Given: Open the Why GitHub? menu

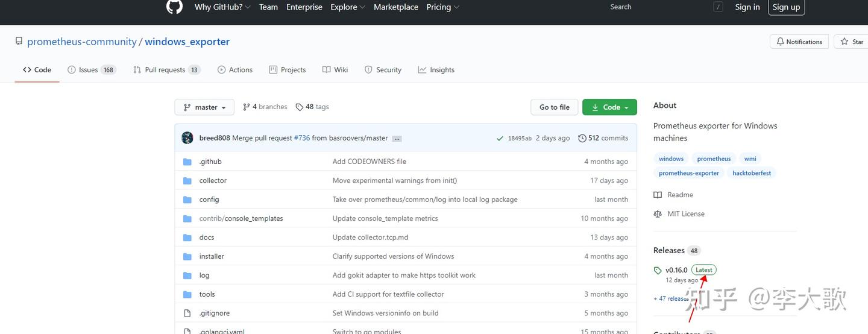Looking at the screenshot, I should point(222,7).
